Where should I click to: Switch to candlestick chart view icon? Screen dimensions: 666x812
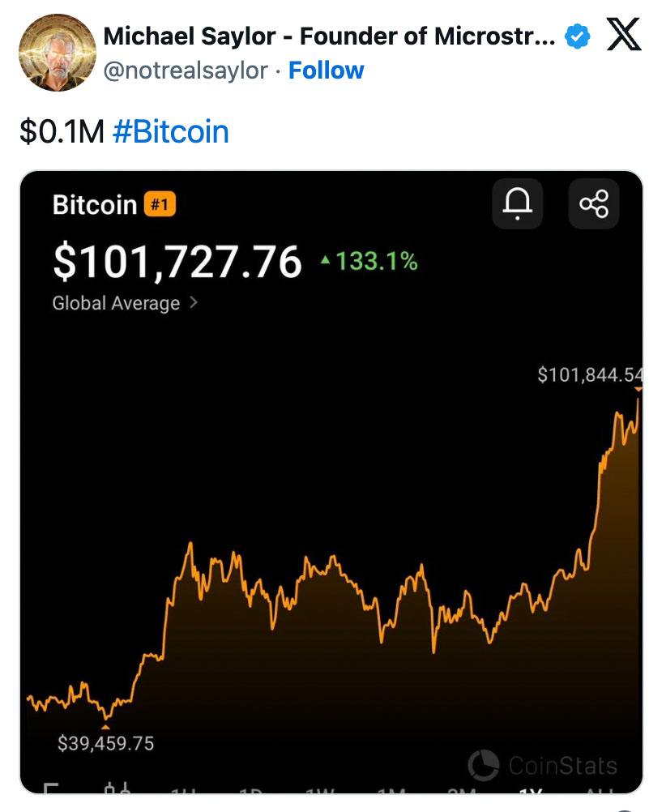coord(116,788)
